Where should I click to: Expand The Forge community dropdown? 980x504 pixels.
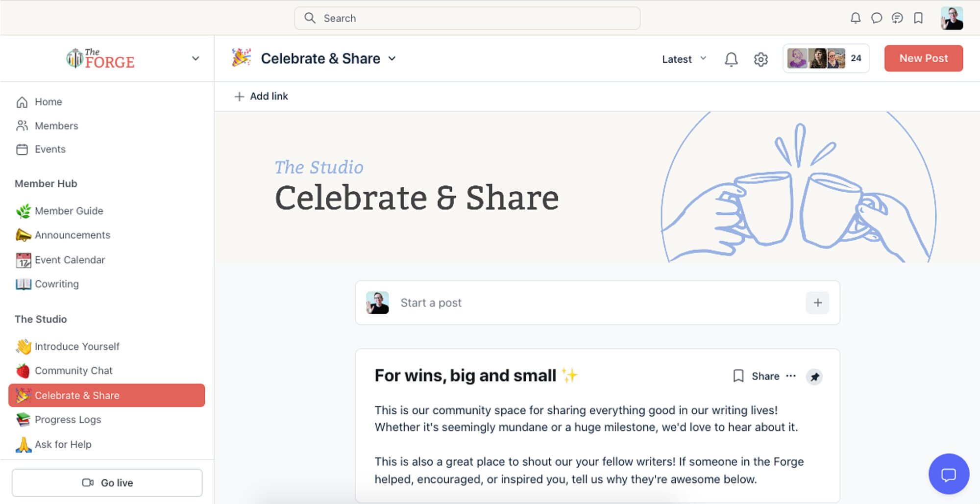(x=196, y=58)
